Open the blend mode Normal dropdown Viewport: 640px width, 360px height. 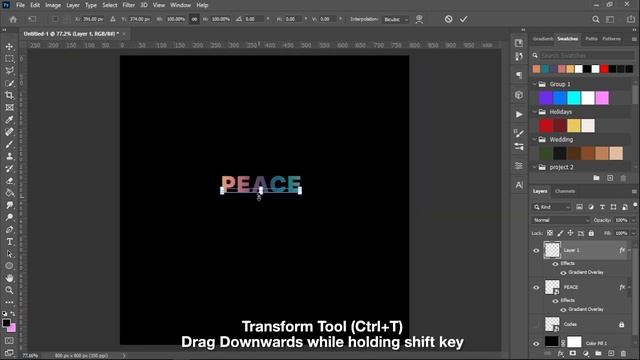[x=561, y=220]
